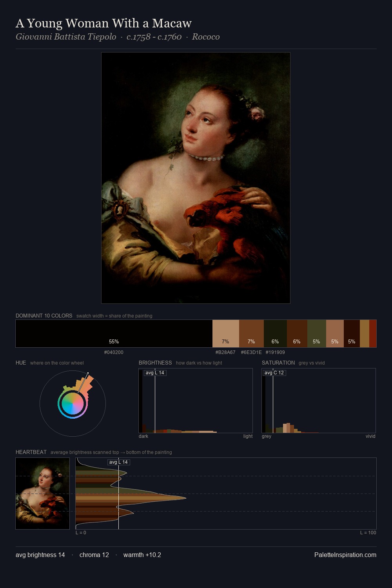This screenshot has width=392, height=588.
Task: Click the grey axis label
Action: (267, 436)
